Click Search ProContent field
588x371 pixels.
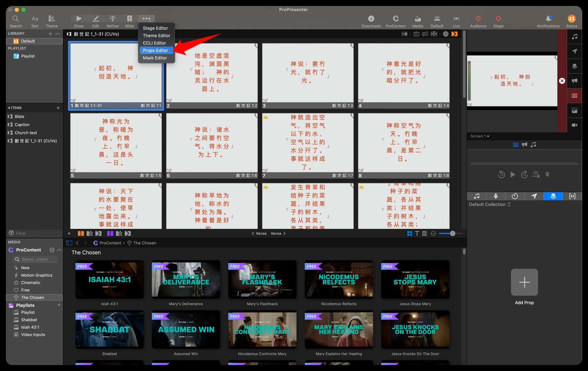(35, 259)
